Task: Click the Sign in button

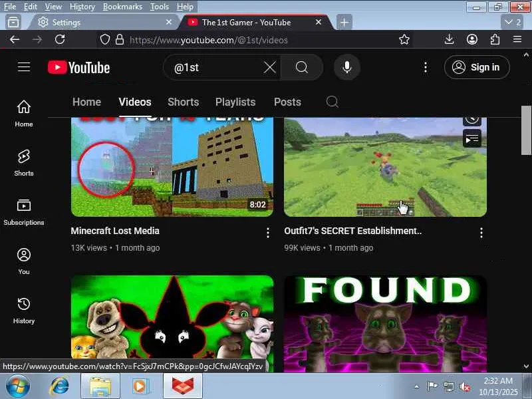Action: (x=477, y=67)
